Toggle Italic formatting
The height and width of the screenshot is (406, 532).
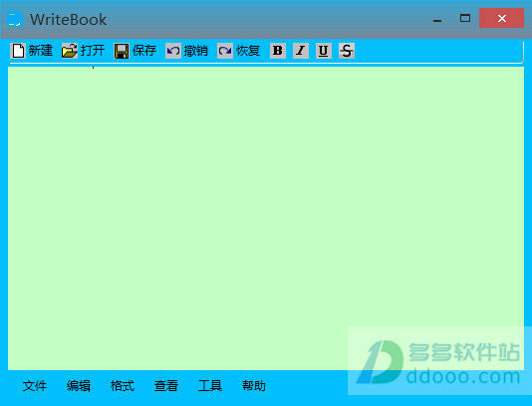point(301,51)
